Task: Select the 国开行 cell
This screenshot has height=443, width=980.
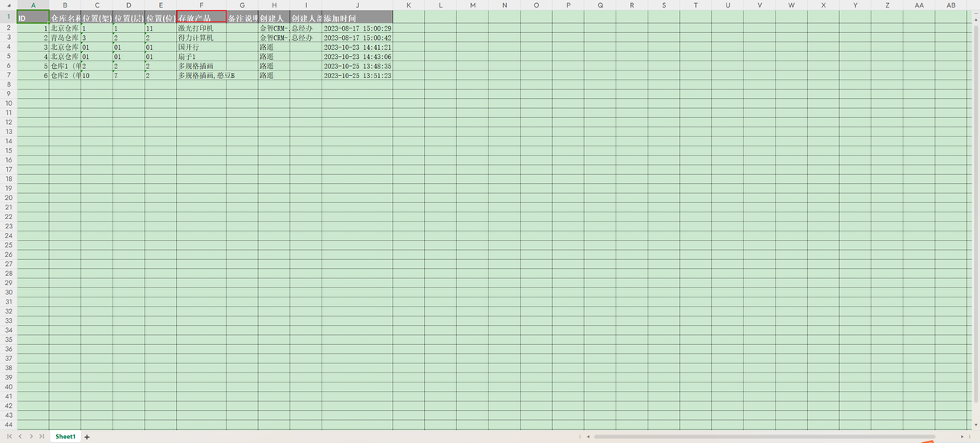Action: click(201, 47)
